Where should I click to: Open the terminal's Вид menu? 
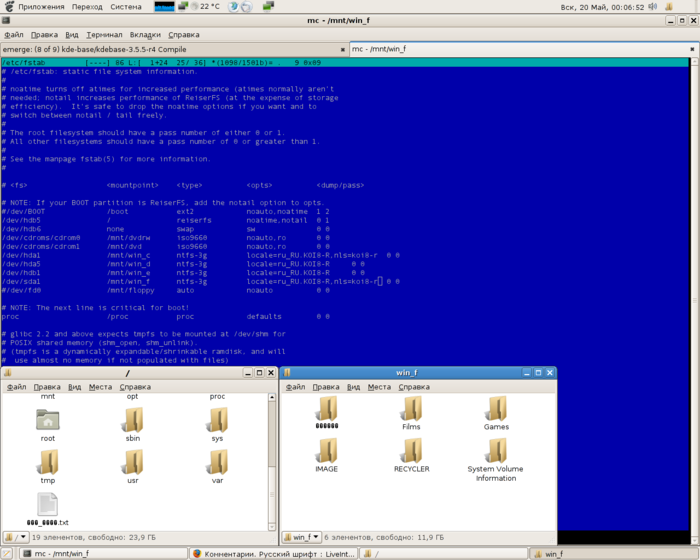pos(71,35)
